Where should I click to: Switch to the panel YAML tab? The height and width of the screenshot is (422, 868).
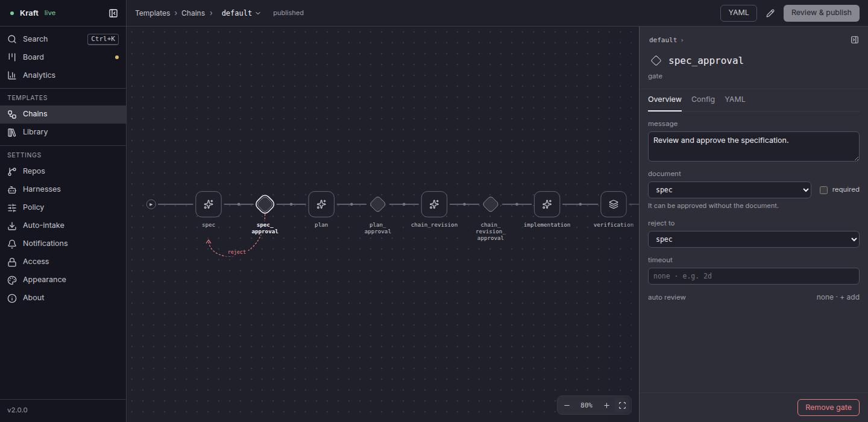click(735, 99)
